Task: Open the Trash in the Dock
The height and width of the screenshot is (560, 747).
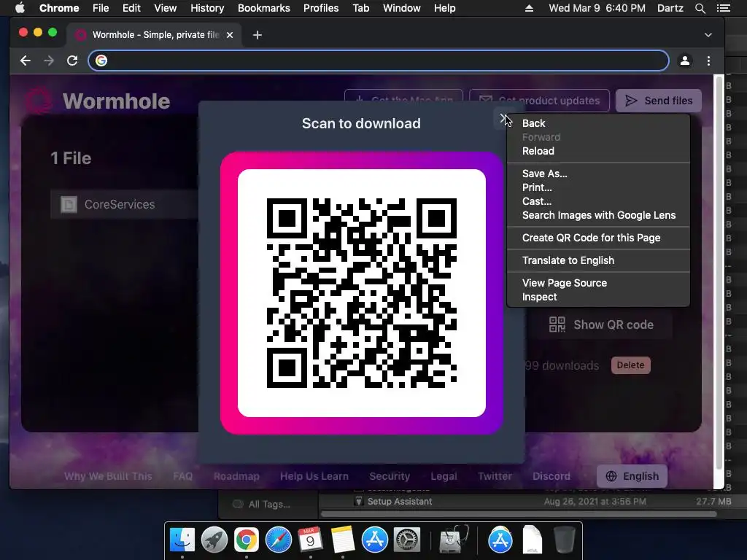Action: click(564, 540)
